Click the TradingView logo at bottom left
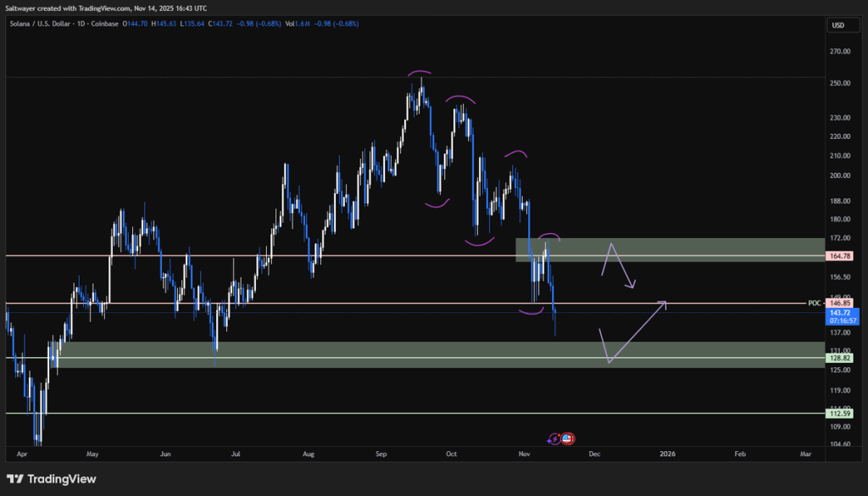 click(x=51, y=479)
